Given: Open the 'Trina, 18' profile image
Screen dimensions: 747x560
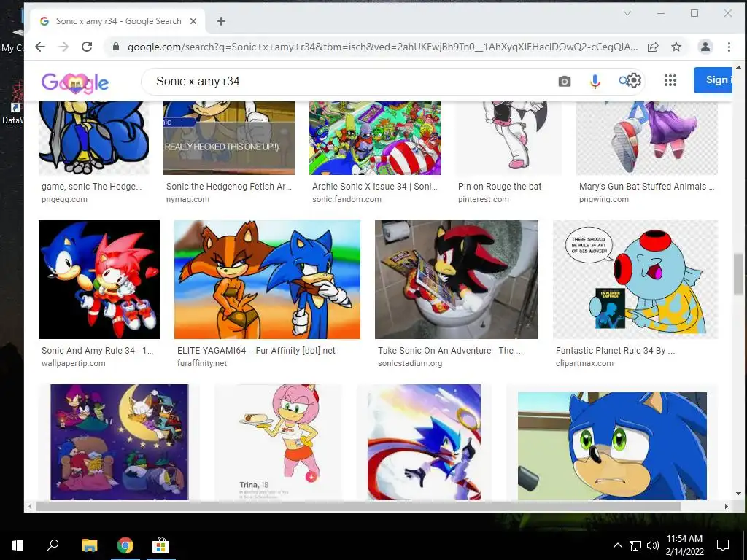Looking at the screenshot, I should tap(278, 443).
